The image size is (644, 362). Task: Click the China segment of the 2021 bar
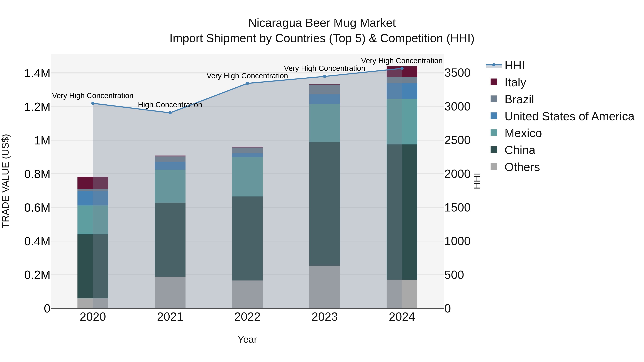pos(170,240)
